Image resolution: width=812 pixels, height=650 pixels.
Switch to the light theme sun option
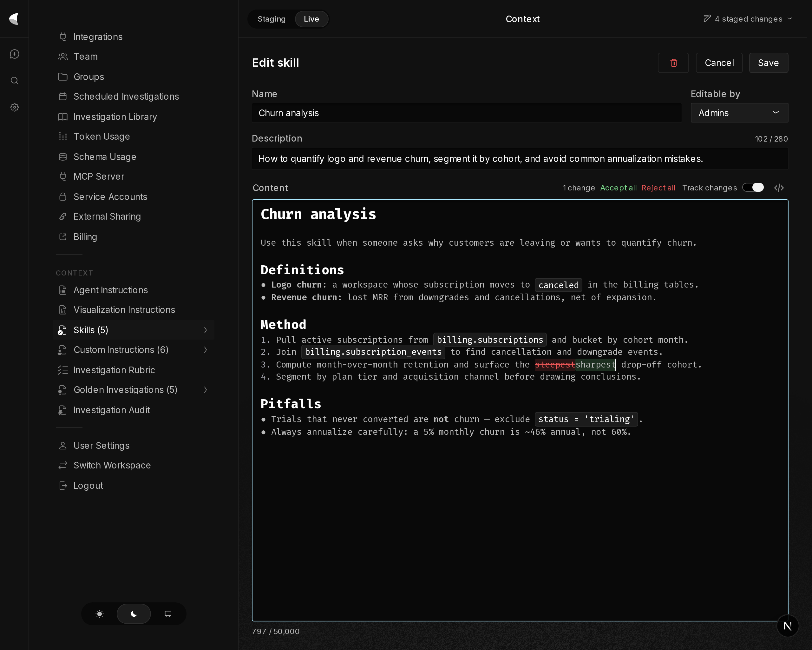click(x=99, y=614)
